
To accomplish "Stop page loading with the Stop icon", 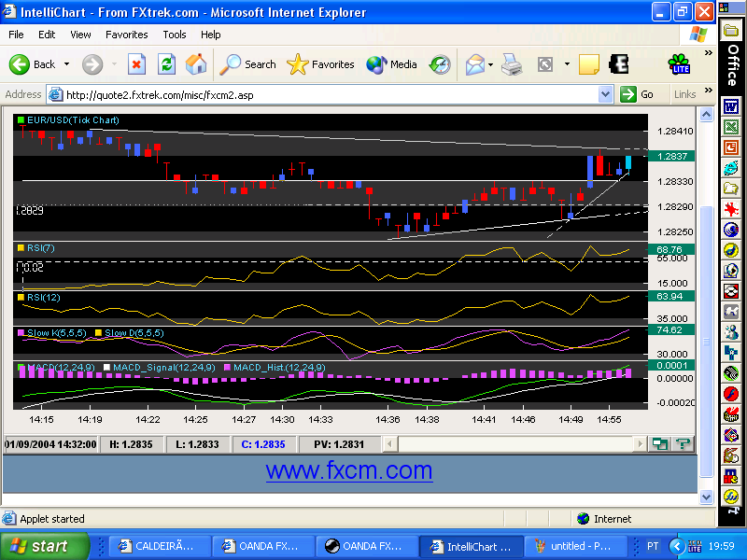I will coord(136,64).
